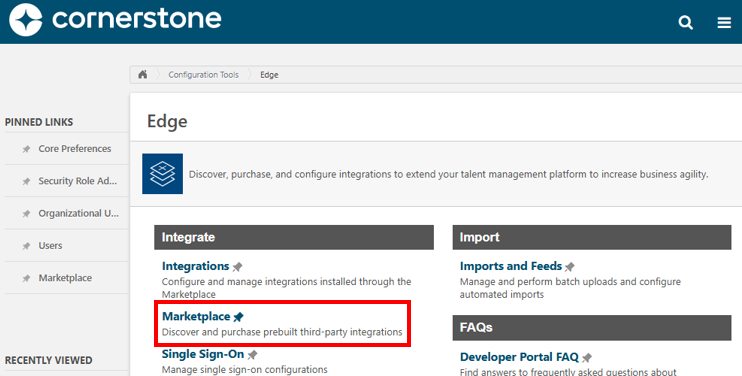Image resolution: width=742 pixels, height=376 pixels.
Task: Click 'Discover and purchase prebuilt third-party integrations'
Action: pyautogui.click(x=282, y=332)
